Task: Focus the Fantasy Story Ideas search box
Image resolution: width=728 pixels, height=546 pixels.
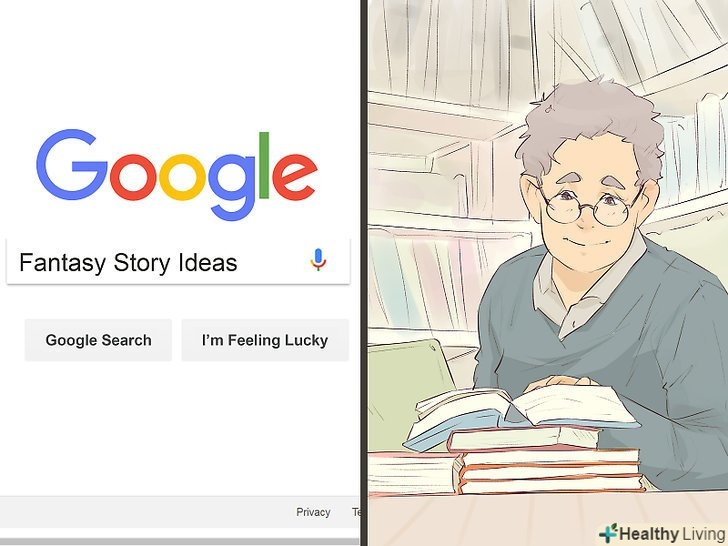Action: tap(178, 262)
